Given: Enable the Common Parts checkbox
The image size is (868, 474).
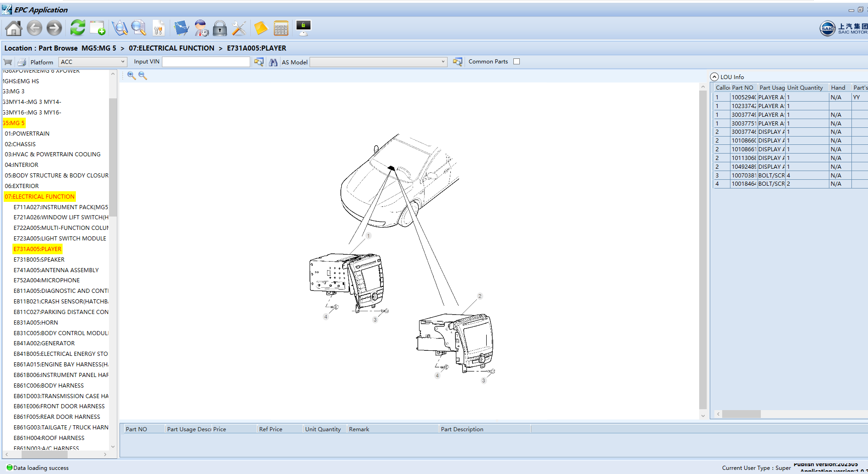Looking at the screenshot, I should (x=517, y=62).
